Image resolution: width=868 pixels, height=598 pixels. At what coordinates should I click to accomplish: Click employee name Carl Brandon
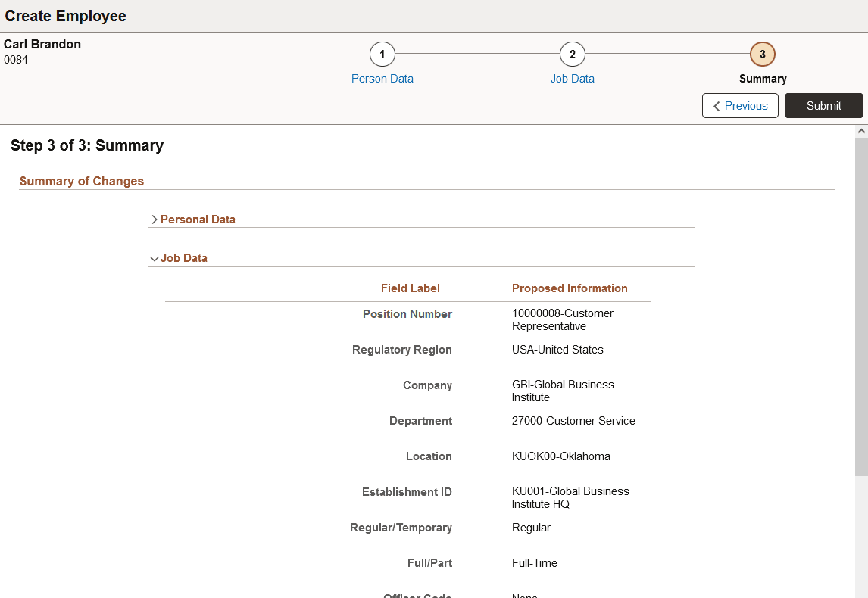(x=42, y=44)
